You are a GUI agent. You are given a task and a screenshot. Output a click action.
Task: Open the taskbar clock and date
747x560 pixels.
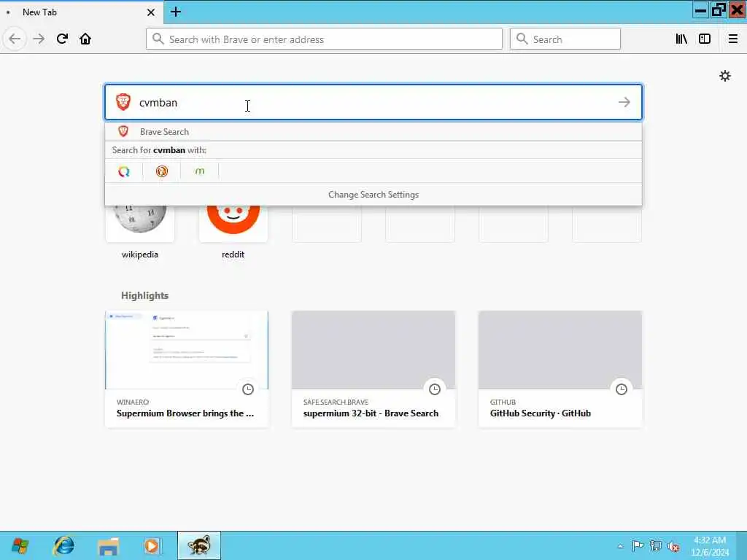click(x=710, y=546)
